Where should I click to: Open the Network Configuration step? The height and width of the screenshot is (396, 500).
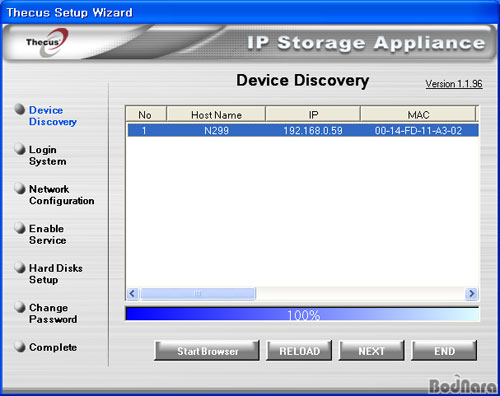coord(62,195)
